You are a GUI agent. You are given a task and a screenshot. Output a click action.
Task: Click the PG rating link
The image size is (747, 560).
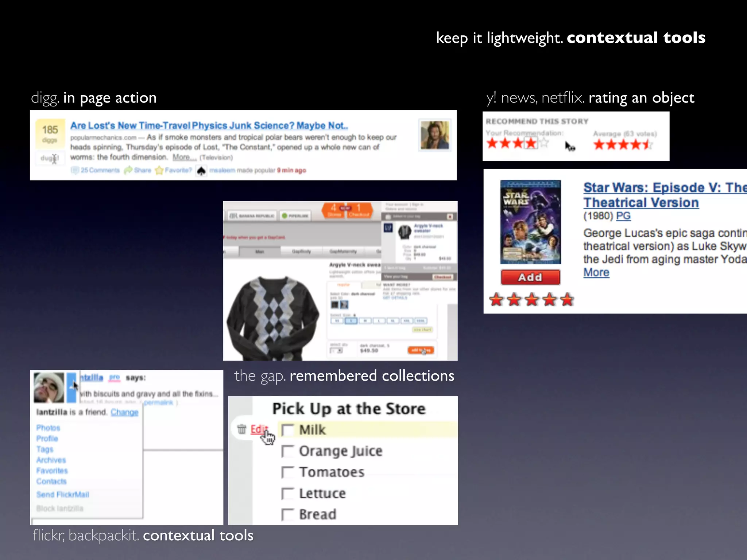[x=623, y=216]
